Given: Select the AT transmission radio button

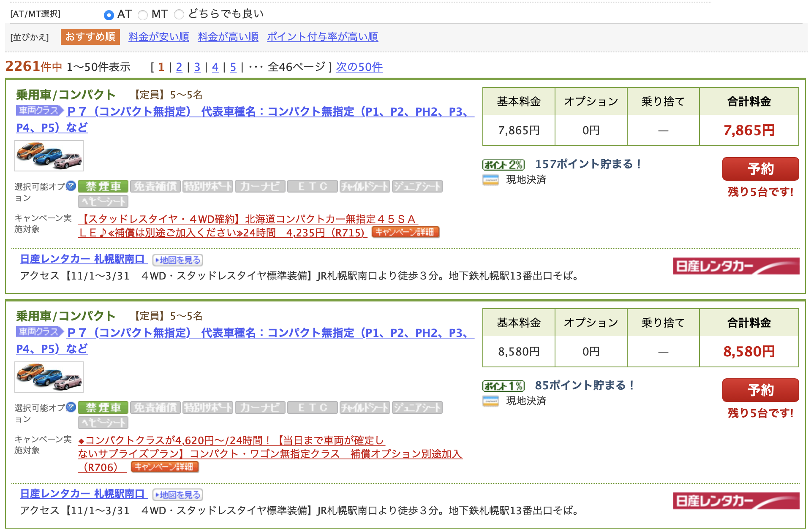Looking at the screenshot, I should 109,15.
